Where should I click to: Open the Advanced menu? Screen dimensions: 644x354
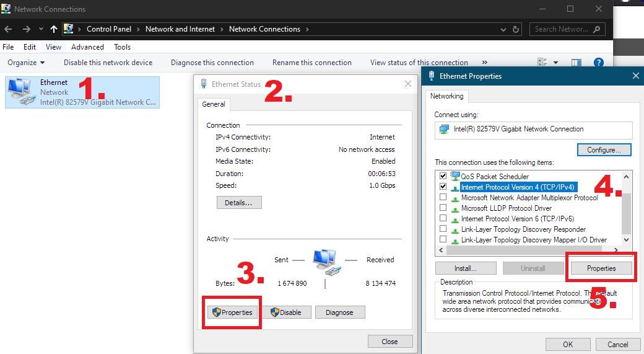pyautogui.click(x=87, y=47)
